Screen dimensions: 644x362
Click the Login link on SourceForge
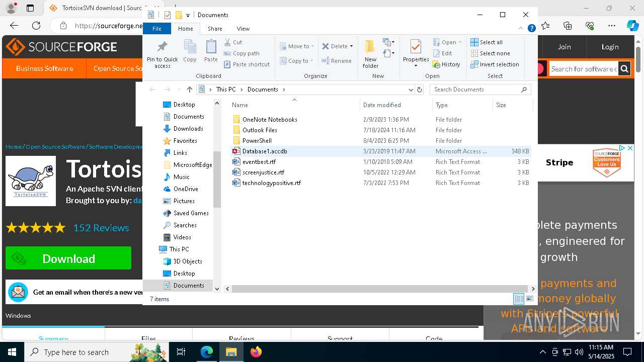tap(610, 47)
